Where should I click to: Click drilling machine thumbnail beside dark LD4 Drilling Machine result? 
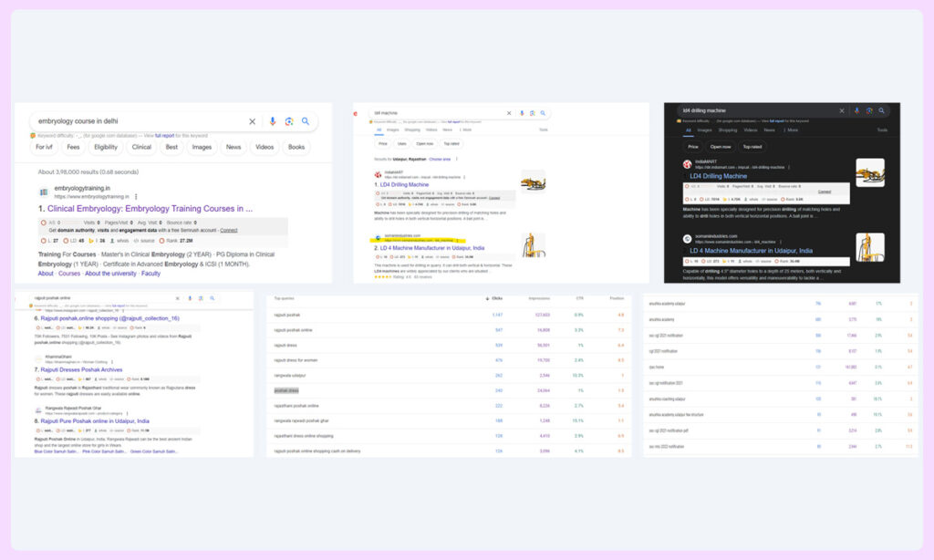pos(870,172)
